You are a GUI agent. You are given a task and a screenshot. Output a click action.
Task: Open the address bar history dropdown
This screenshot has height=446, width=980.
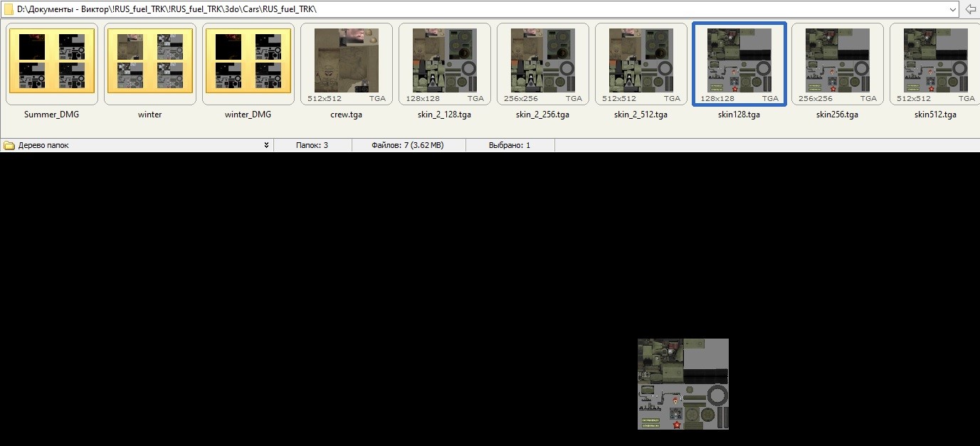953,9
